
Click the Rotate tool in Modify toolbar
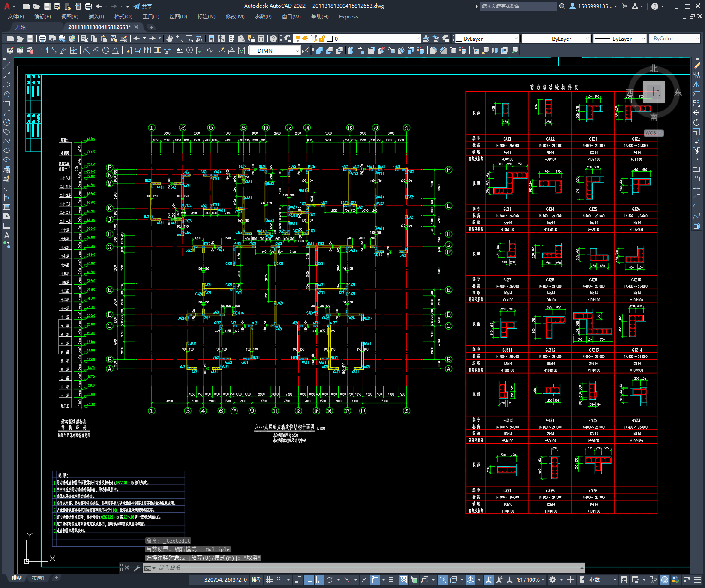pos(696,122)
